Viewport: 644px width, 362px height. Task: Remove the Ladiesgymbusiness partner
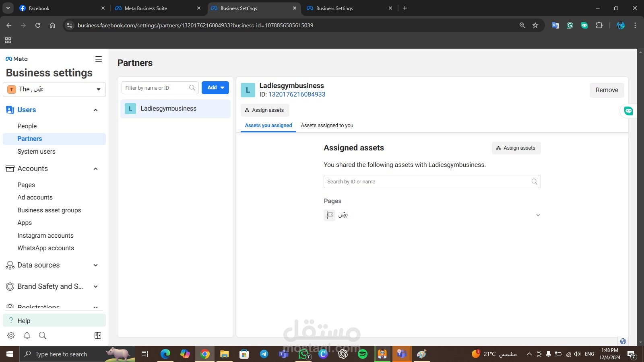pyautogui.click(x=607, y=90)
